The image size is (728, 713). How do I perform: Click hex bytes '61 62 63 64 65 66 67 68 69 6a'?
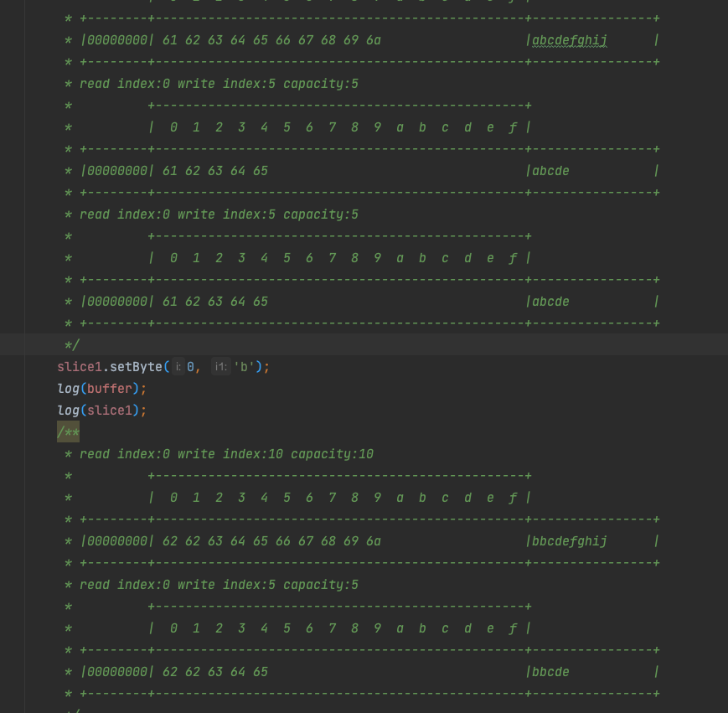click(x=271, y=40)
